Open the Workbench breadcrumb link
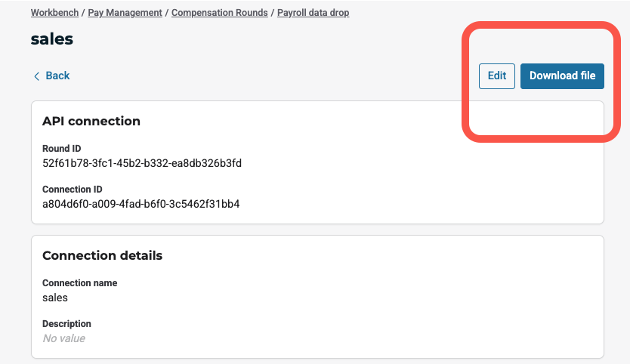Viewport: 630px width, 364px height. click(55, 13)
